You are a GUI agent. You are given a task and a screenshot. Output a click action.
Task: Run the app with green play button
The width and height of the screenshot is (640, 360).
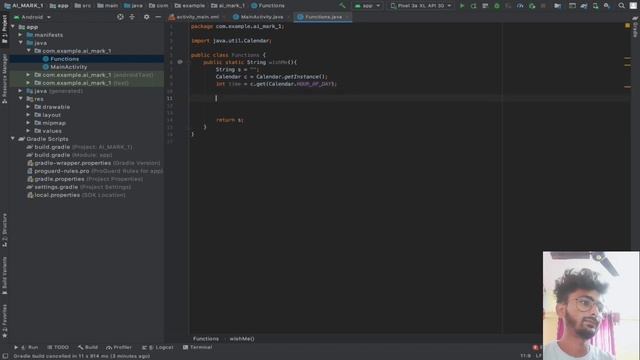pyautogui.click(x=462, y=6)
